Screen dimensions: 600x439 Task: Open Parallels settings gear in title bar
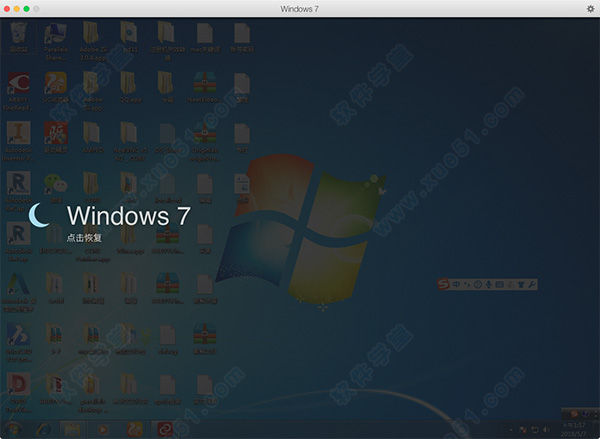point(590,8)
